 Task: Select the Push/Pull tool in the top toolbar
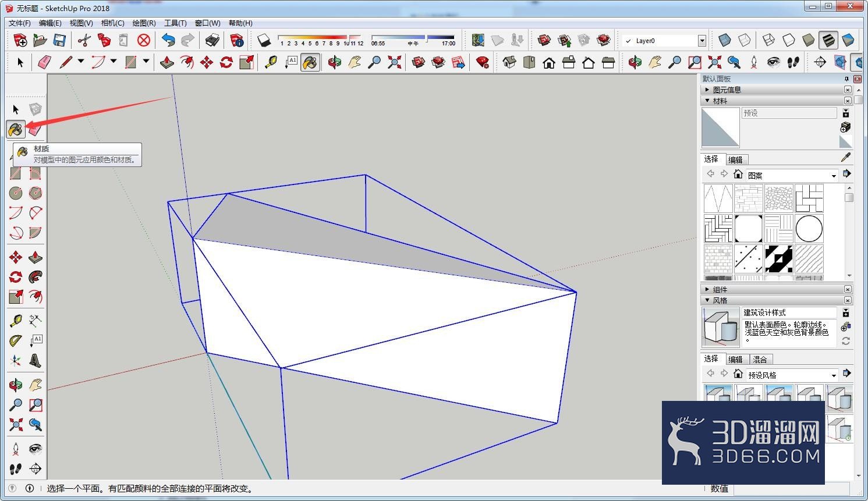click(167, 62)
